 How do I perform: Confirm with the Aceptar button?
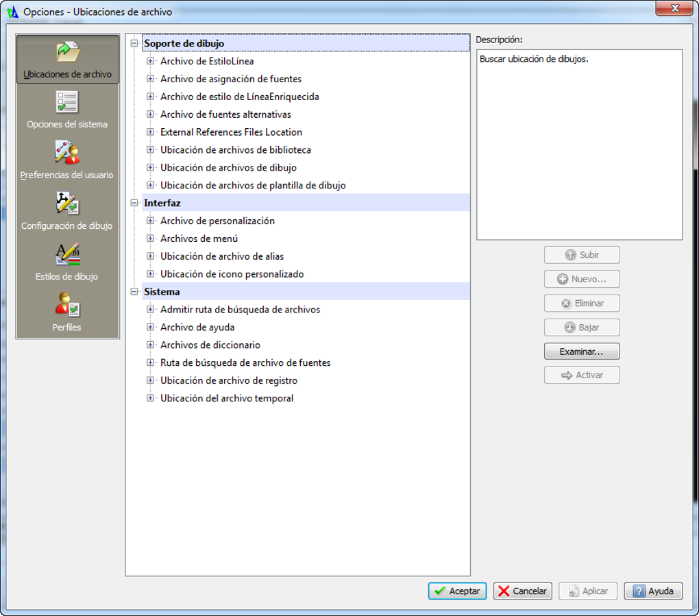tap(457, 591)
